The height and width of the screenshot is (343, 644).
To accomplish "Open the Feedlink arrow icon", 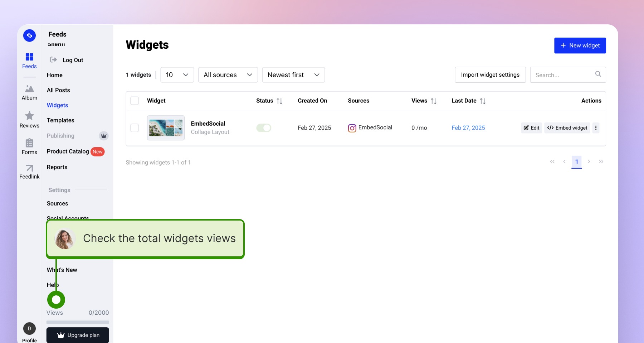I will point(29,168).
